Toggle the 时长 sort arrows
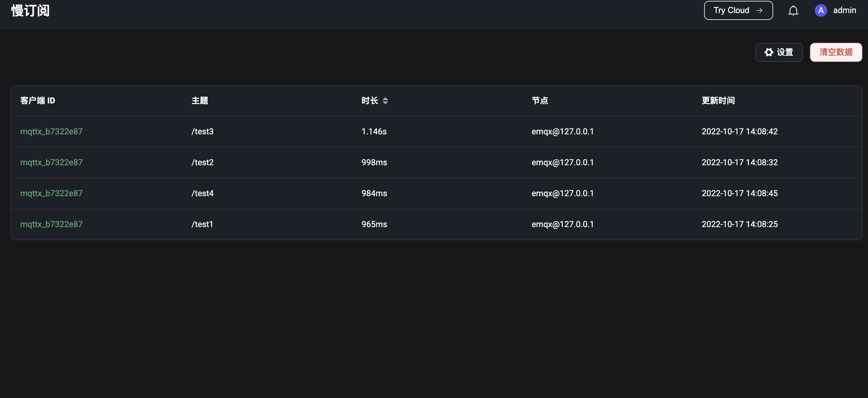Viewport: 868px width, 398px height. tap(385, 101)
